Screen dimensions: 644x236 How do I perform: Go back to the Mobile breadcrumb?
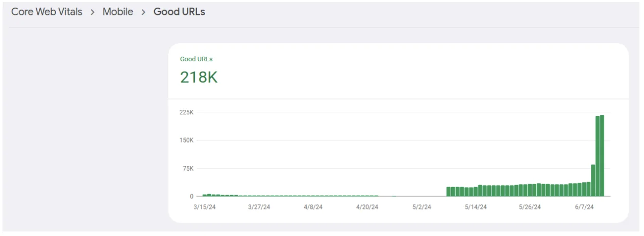118,12
